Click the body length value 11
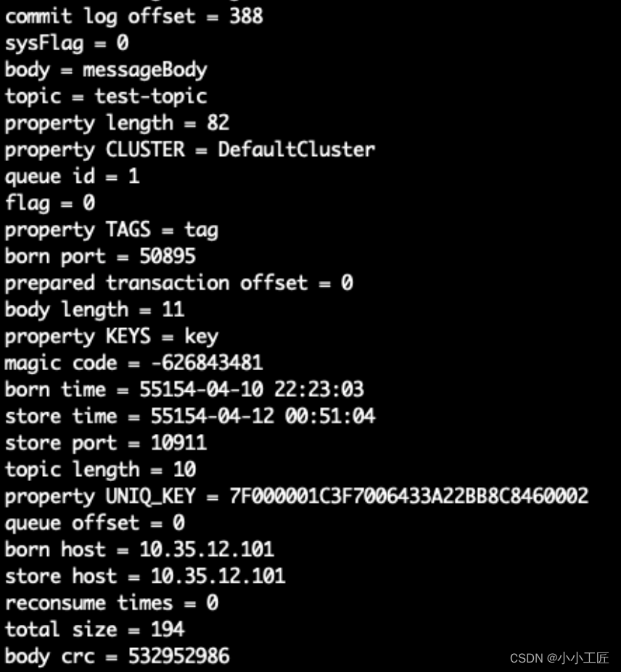 [x=173, y=309]
